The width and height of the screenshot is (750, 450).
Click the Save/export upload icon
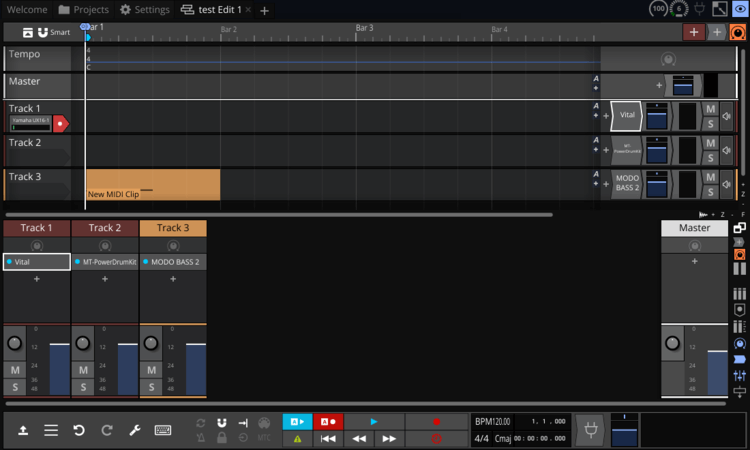point(23,430)
